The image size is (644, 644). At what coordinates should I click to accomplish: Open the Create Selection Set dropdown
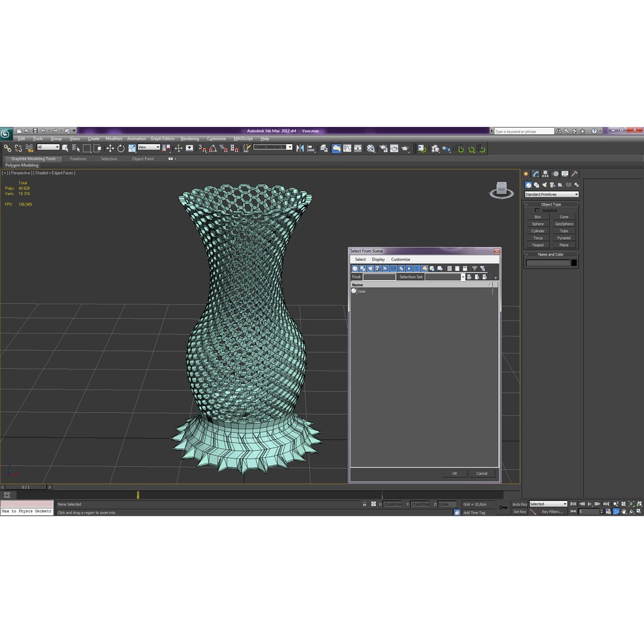[273, 147]
